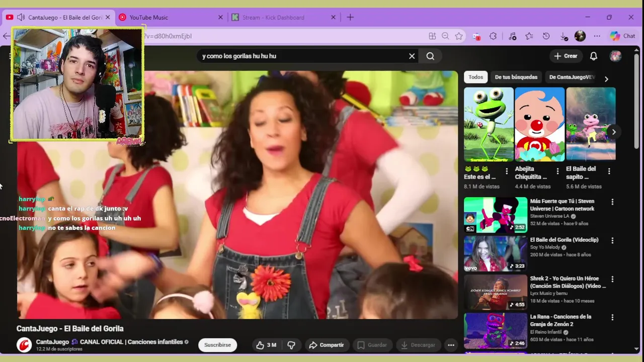Like the video with thumbs up
Screen dimensions: 644x362
click(x=267, y=345)
